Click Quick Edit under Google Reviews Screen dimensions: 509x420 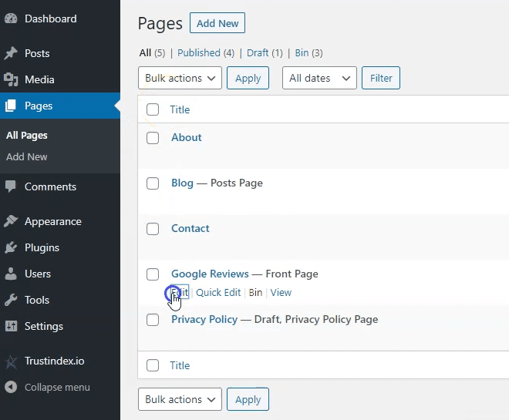[x=218, y=292]
